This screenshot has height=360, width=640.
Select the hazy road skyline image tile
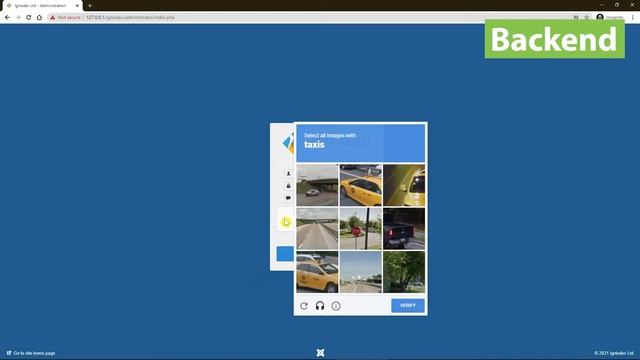361,272
